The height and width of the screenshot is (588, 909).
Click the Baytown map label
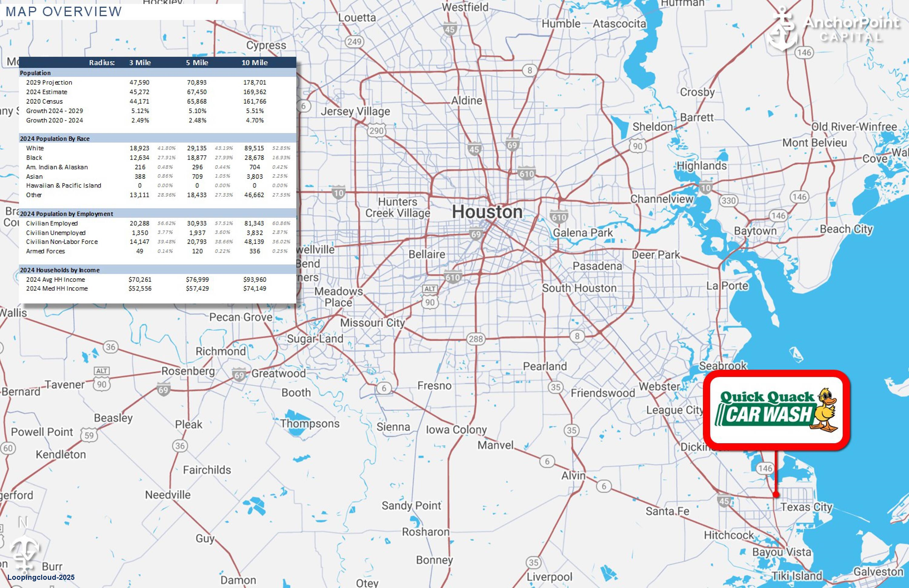(x=755, y=231)
